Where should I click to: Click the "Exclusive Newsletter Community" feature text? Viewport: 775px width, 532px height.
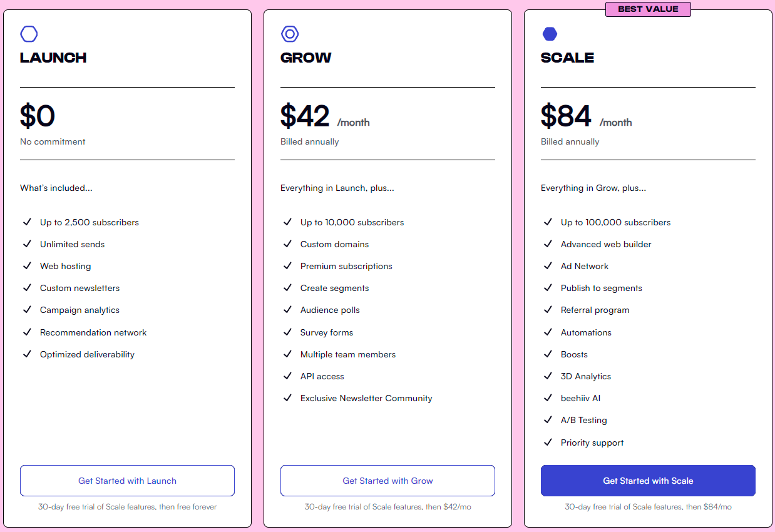click(366, 398)
